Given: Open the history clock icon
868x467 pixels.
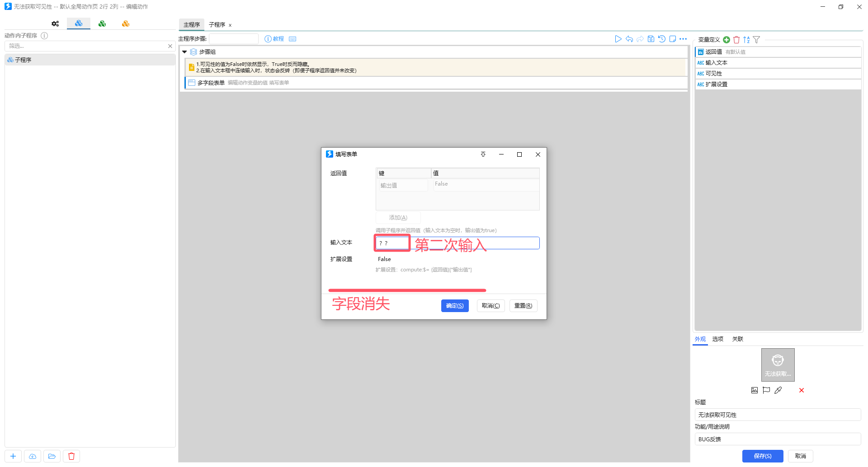Looking at the screenshot, I should coord(662,39).
